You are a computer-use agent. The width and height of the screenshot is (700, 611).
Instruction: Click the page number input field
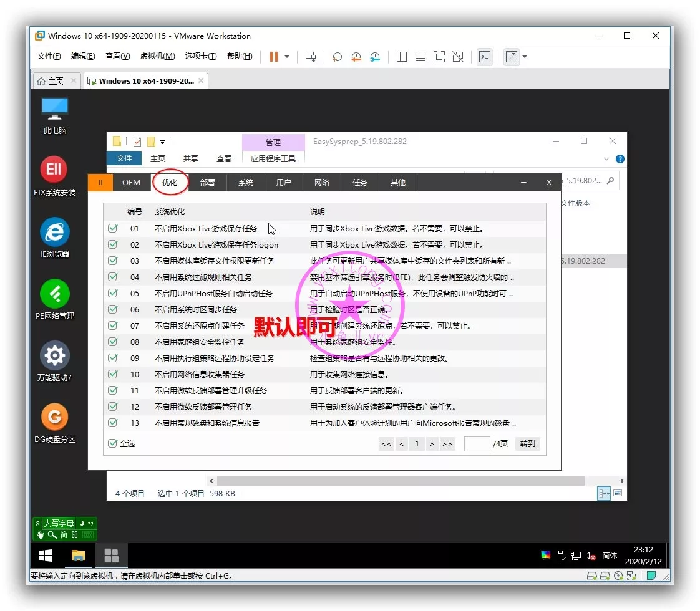click(x=477, y=444)
